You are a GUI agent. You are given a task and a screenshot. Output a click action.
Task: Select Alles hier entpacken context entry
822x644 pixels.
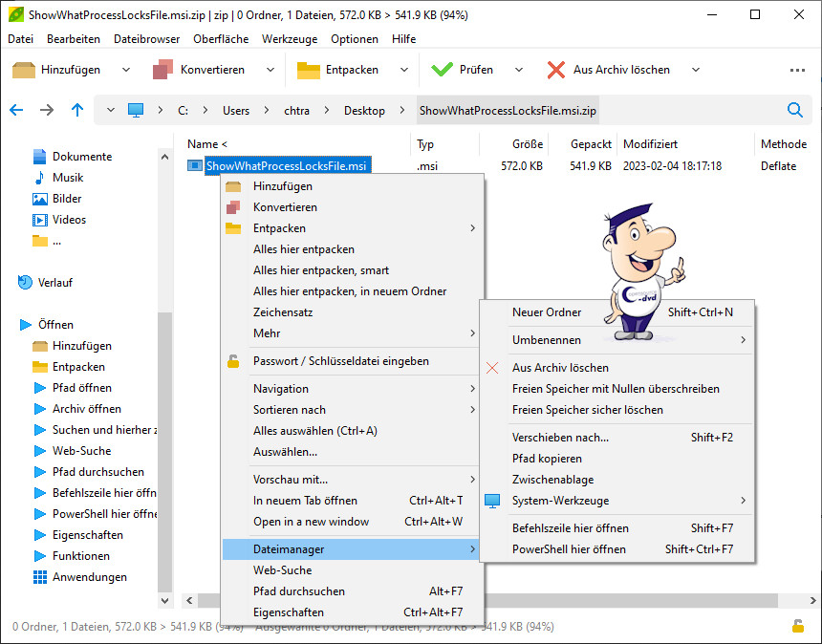tap(303, 249)
